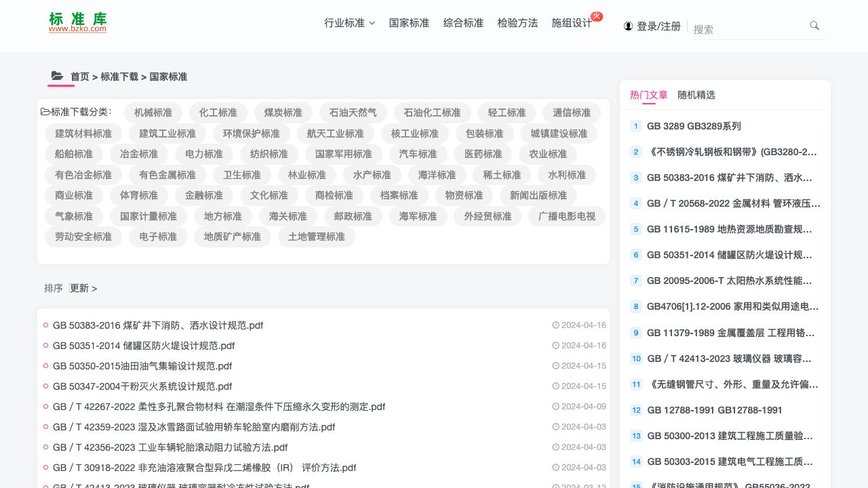This screenshot has width=868, height=488.
Task: Go to 首页 in the breadcrumb
Action: tap(79, 77)
